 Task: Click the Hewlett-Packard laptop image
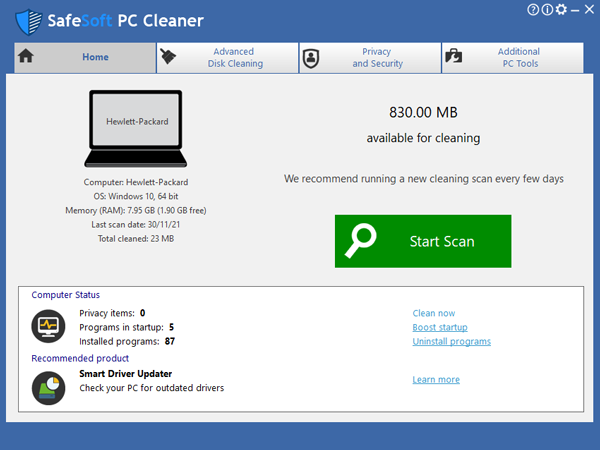coord(136,129)
